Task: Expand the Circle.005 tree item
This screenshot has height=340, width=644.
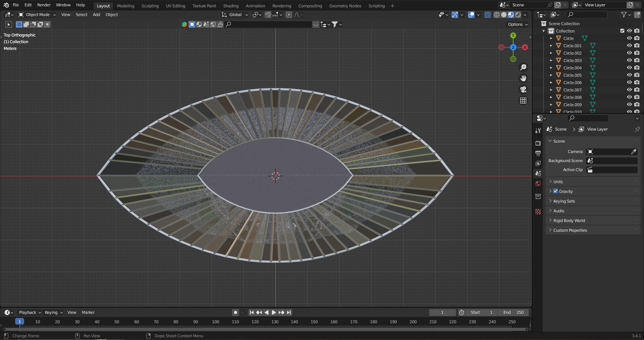Action: coord(551,75)
